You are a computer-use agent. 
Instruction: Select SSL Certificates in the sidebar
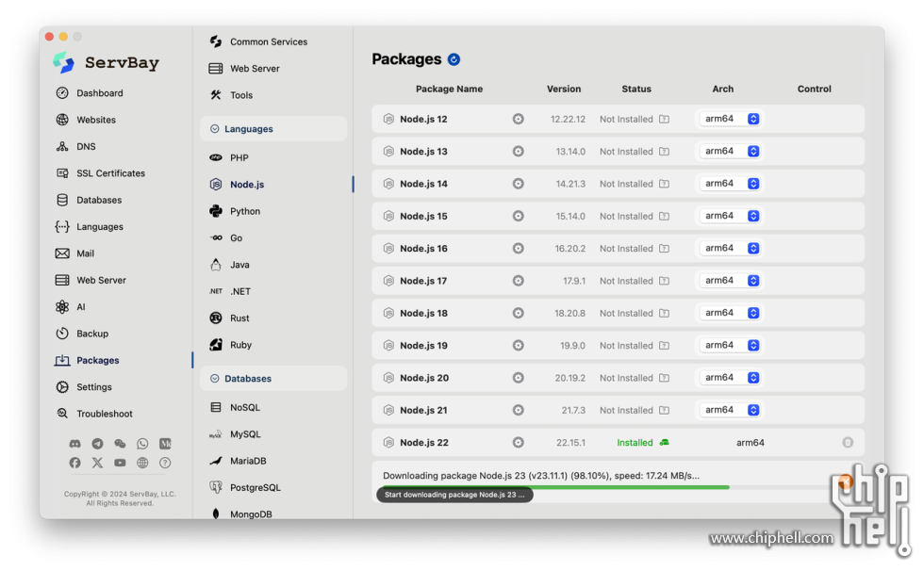100,173
